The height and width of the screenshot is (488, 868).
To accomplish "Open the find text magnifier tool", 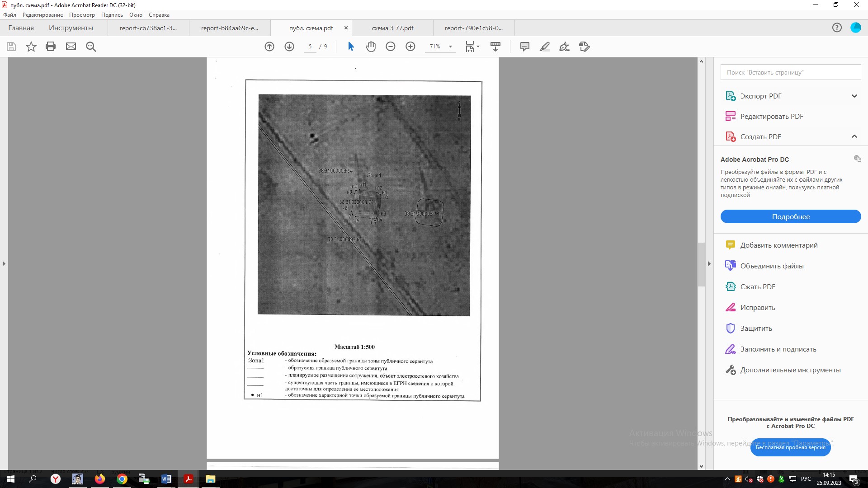I will tap(91, 47).
